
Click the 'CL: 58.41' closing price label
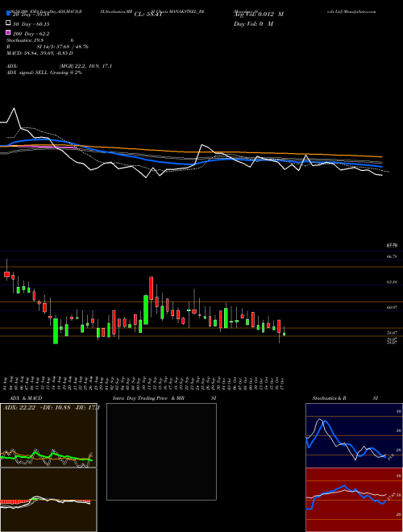pos(148,15)
